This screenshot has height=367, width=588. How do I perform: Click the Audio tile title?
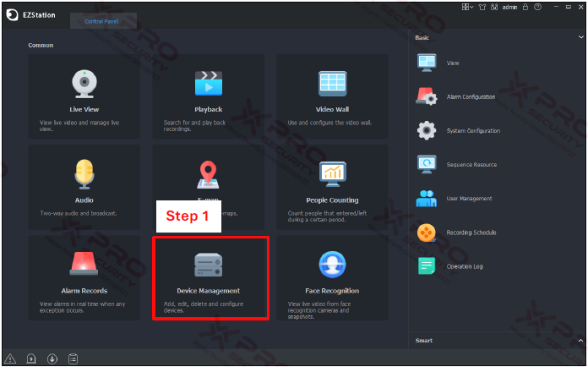coord(84,200)
